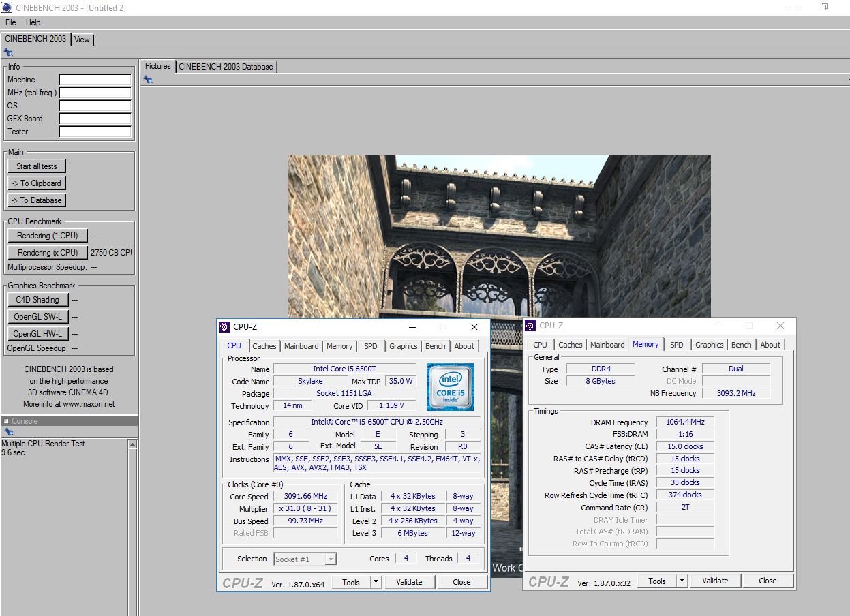The image size is (850, 616).
Task: Click the OS input field
Action: (95, 106)
